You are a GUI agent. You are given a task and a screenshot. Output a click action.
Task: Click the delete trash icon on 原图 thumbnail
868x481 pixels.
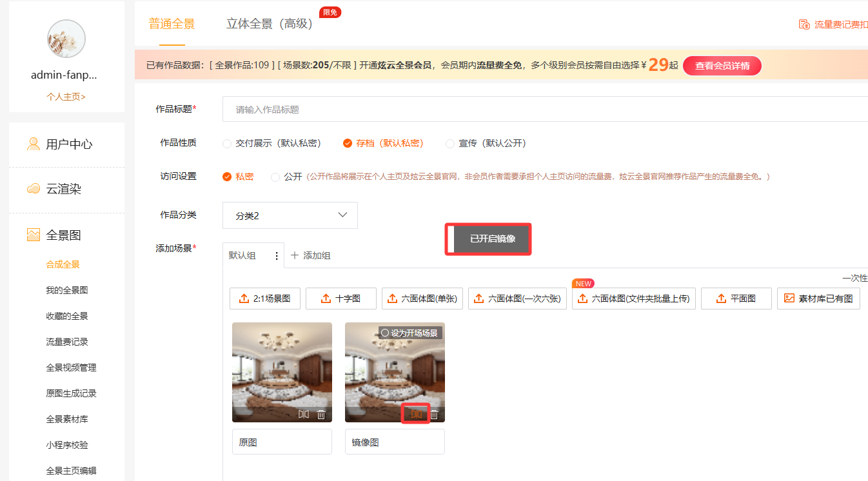click(321, 414)
